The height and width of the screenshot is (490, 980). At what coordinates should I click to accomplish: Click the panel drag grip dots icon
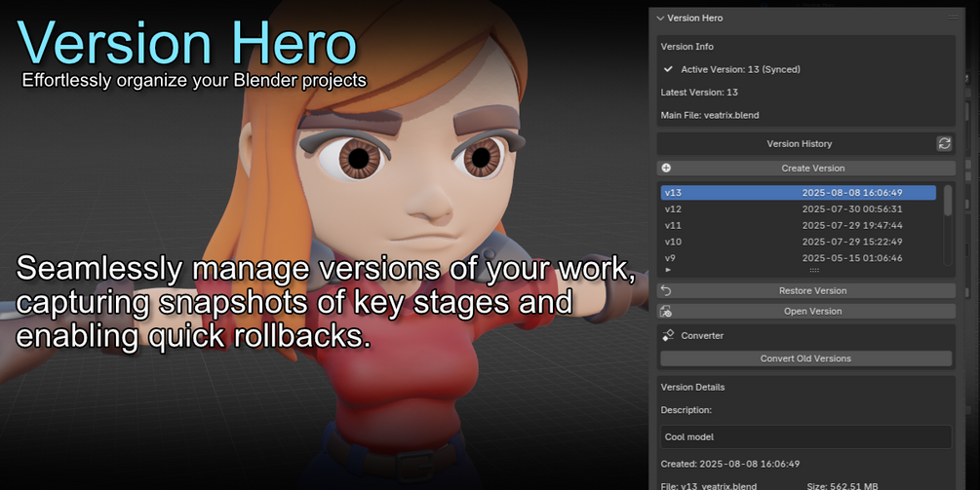point(953,18)
